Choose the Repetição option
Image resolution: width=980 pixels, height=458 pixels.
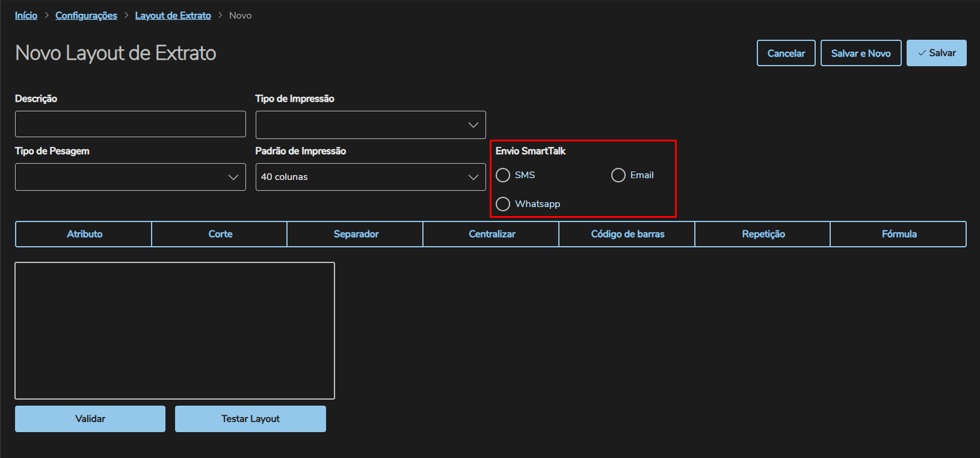[x=763, y=234]
